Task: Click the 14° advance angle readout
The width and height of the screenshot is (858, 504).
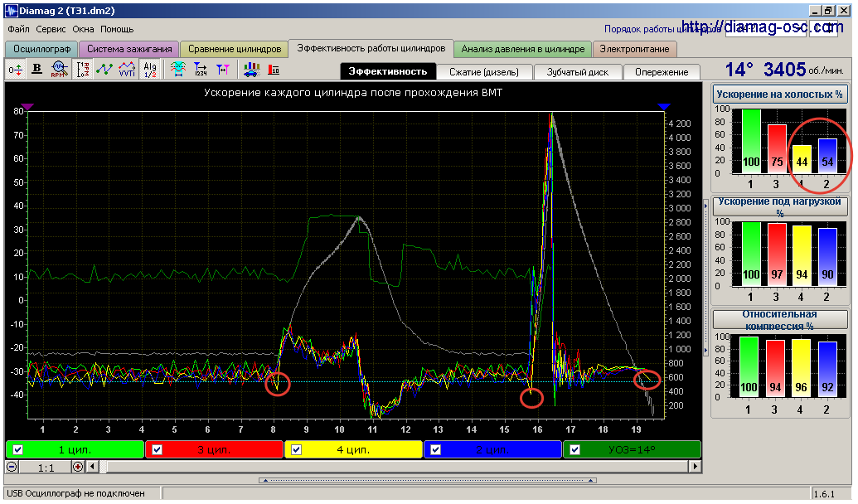Action: tap(739, 70)
